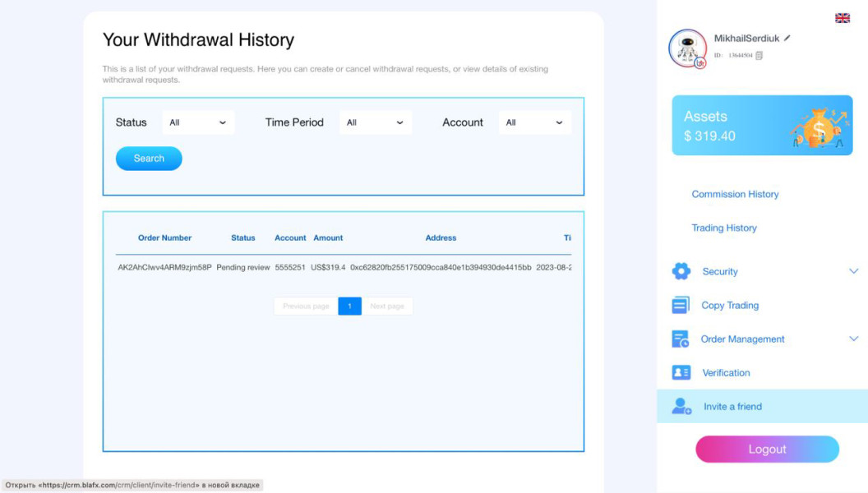The image size is (868, 493).
Task: Click order number AK2AhClwv4ARM9zjm58P
Action: [x=164, y=267]
